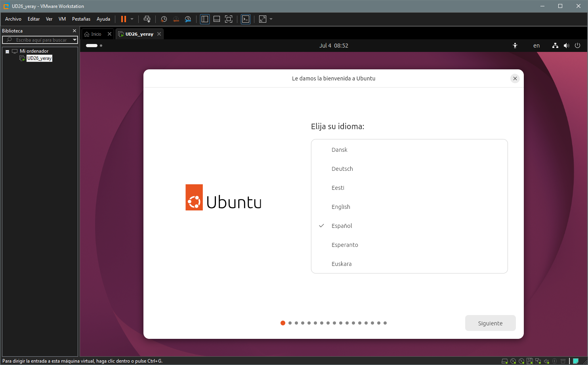
Task: Switch to the Inicio tab
Action: (x=96, y=34)
